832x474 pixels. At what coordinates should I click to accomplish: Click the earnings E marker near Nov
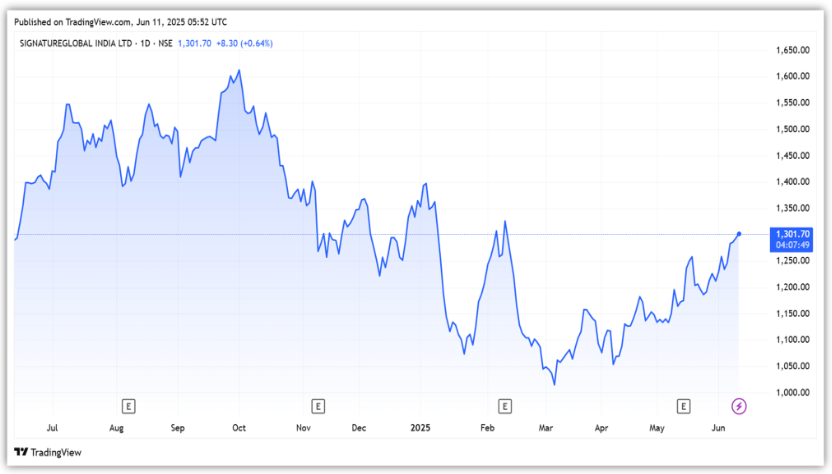click(317, 405)
